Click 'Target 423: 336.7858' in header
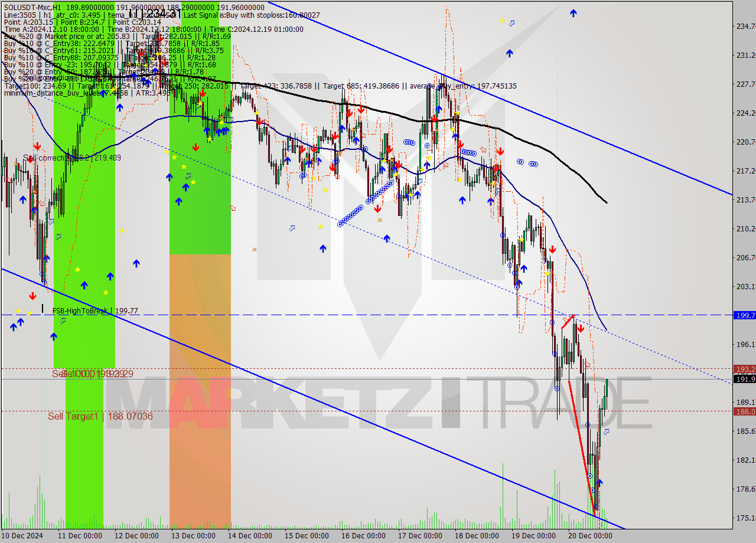The height and width of the screenshot is (543, 756). pos(277,86)
